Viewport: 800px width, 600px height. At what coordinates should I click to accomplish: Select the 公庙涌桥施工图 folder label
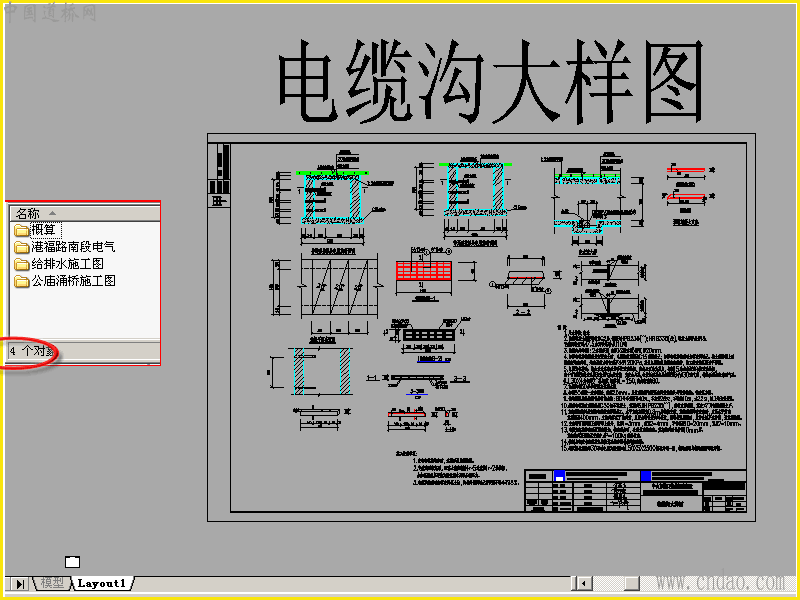(x=73, y=281)
